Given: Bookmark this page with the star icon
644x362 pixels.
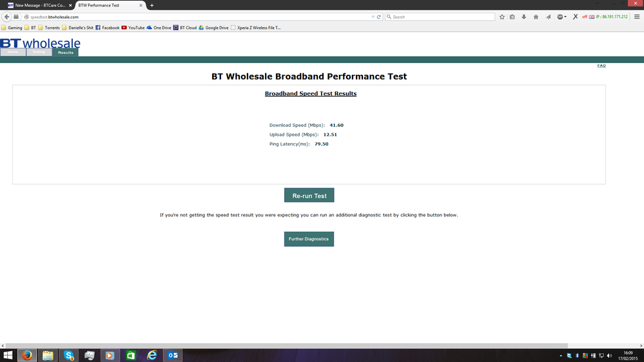Looking at the screenshot, I should point(502,17).
